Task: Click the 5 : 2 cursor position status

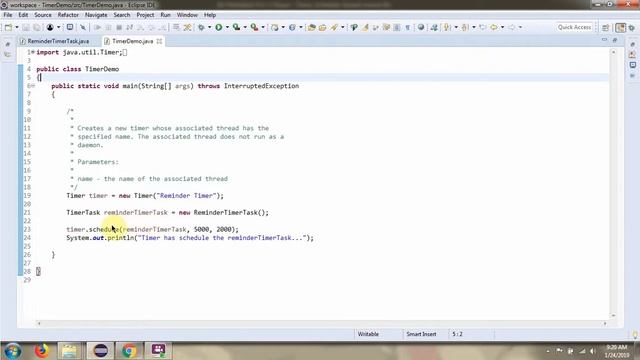Action: tap(457, 334)
